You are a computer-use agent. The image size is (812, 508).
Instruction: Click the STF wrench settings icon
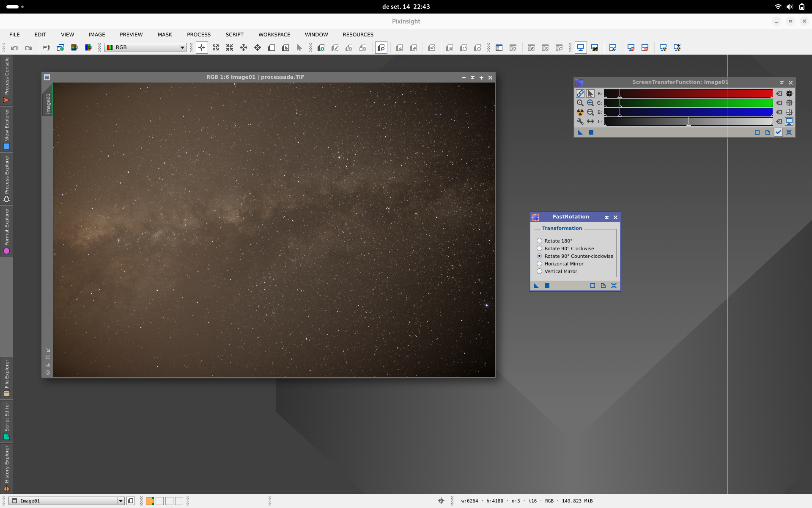click(x=580, y=121)
